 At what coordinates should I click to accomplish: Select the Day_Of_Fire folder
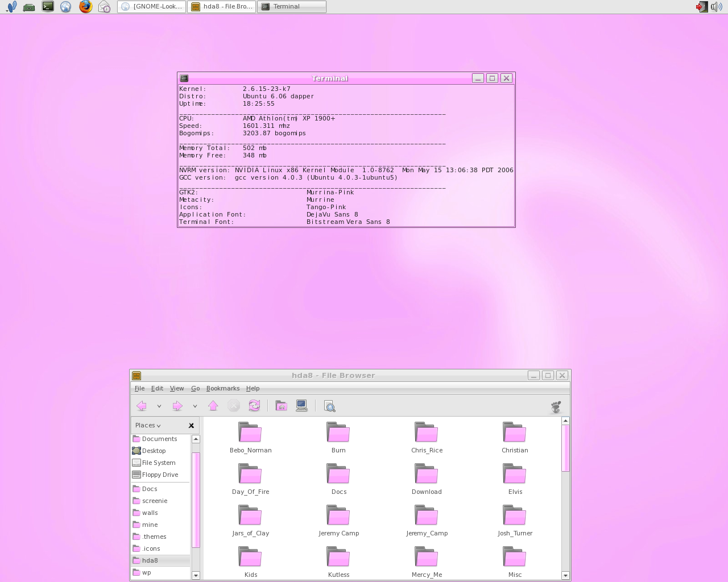250,479
